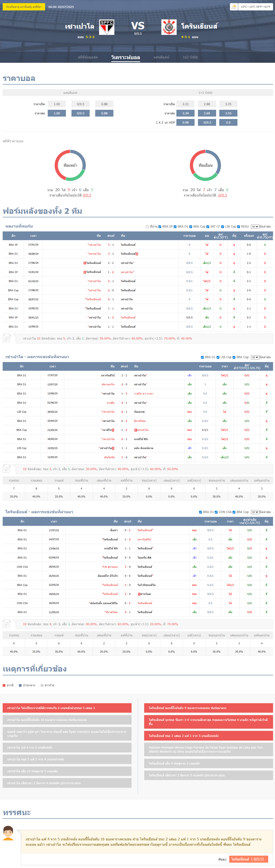Click the 0/0.5 same-handicap link under ทีมเหย้า
The image size is (275, 868).
(x=87, y=196)
